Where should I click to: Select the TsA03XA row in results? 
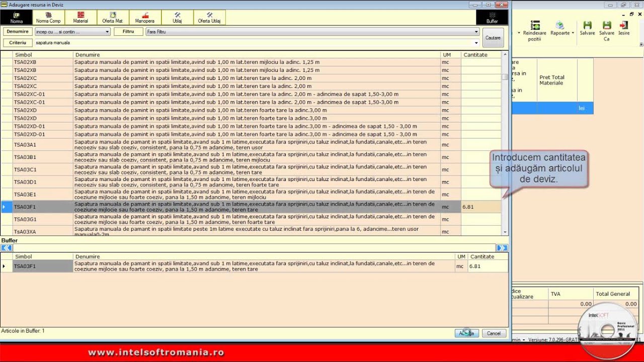[251, 231]
